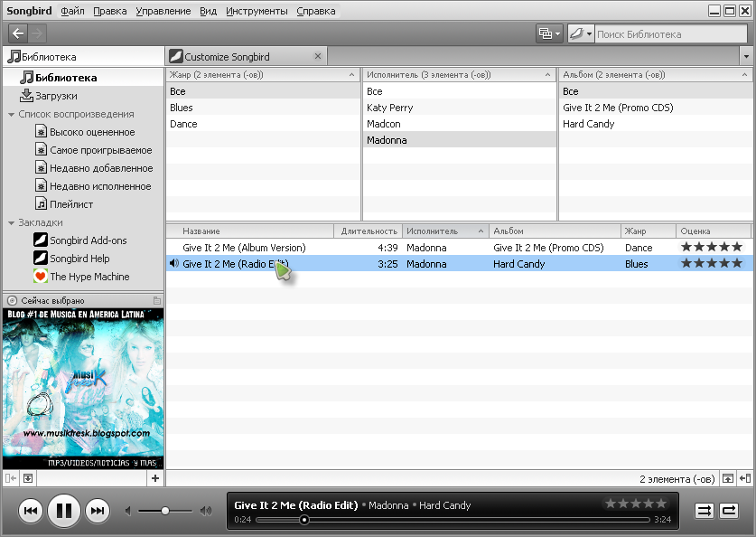Click the search field Поиск Библиотека
The height and width of the screenshot is (537, 756).
[671, 34]
